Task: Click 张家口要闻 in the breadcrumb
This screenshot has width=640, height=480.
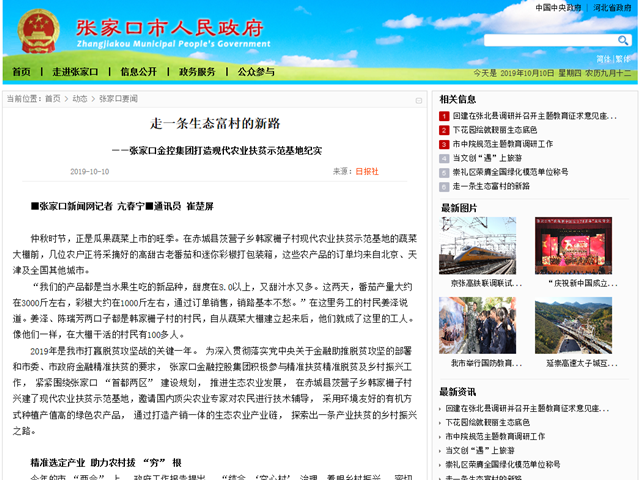Action: pos(118,99)
